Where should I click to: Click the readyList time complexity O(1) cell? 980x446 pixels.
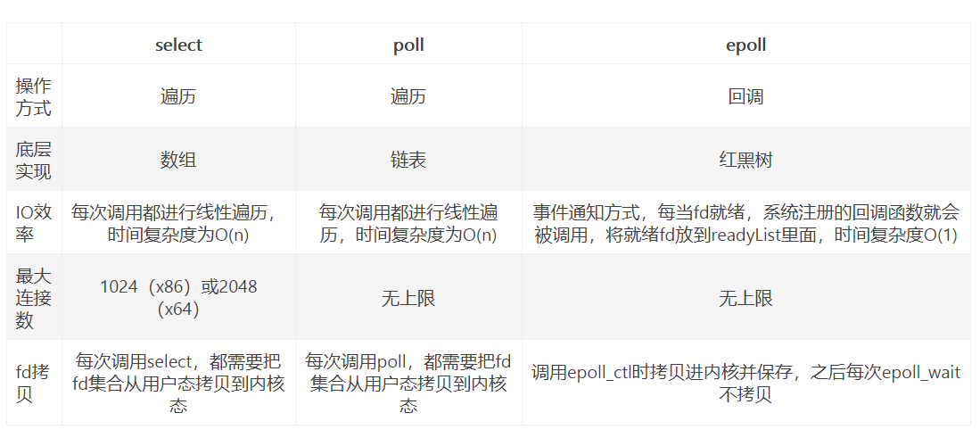point(746,223)
